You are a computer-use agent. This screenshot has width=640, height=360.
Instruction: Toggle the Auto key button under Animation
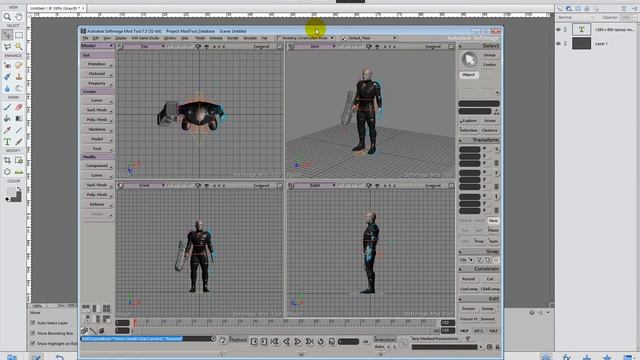pyautogui.click(x=379, y=347)
